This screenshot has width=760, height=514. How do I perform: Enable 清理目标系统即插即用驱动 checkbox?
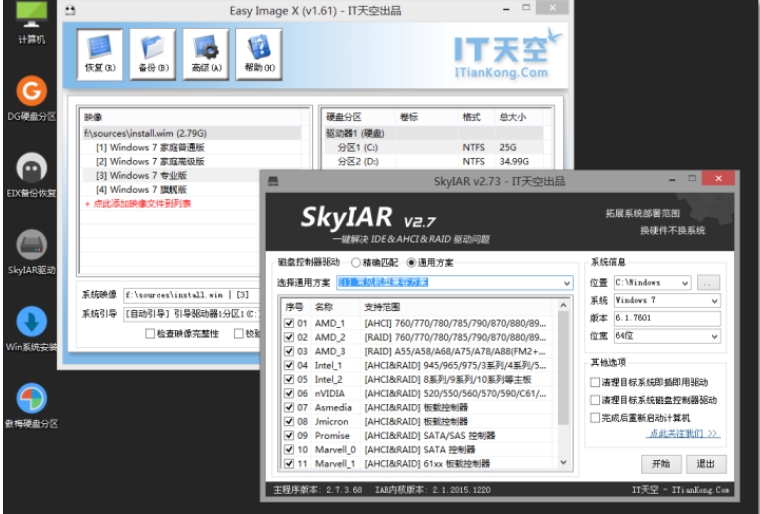pos(595,382)
